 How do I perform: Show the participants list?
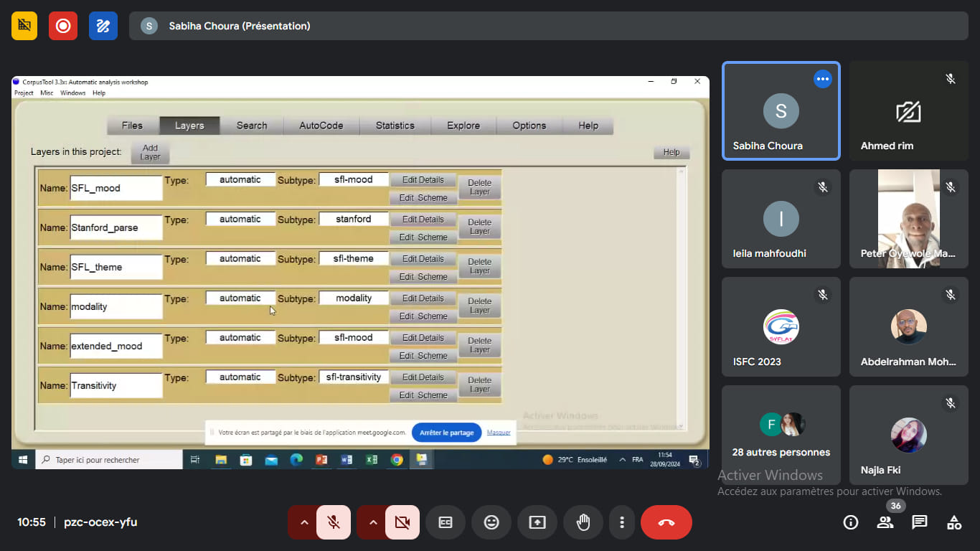(x=885, y=522)
